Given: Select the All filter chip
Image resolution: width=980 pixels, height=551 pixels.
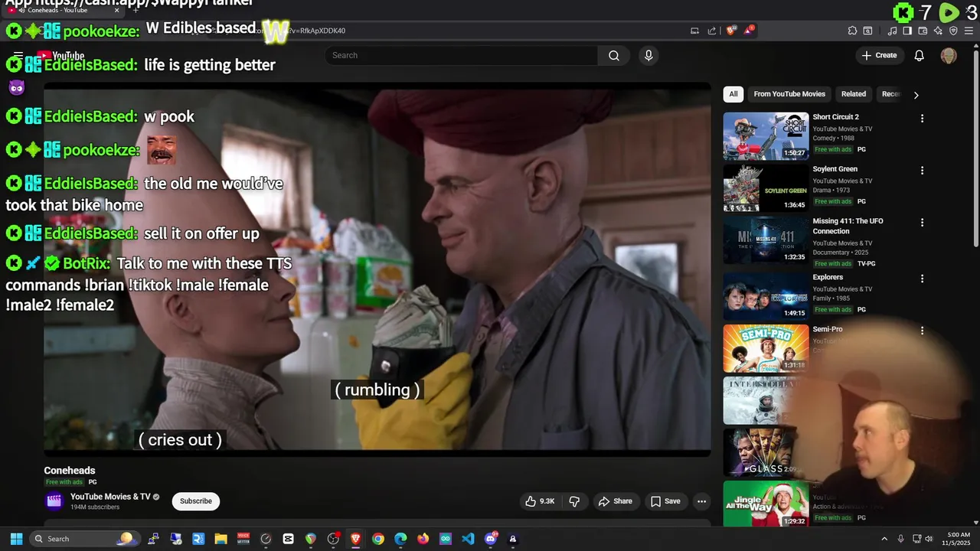Looking at the screenshot, I should tap(733, 94).
